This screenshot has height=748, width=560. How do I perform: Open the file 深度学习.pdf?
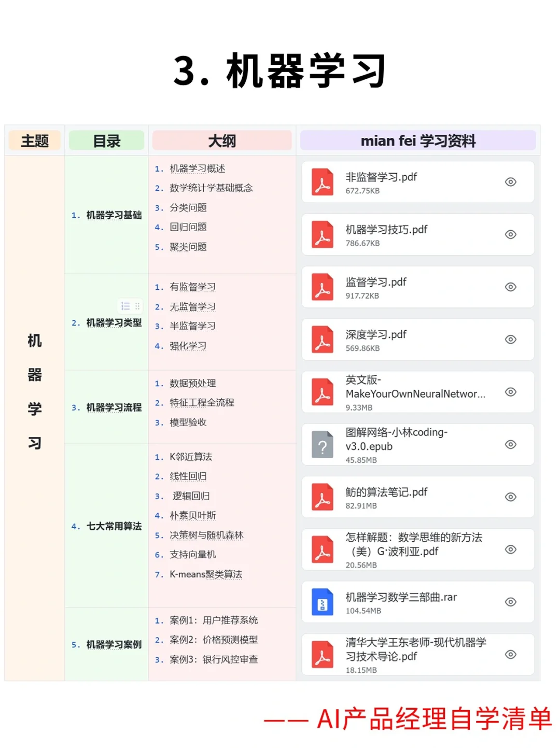click(x=418, y=340)
